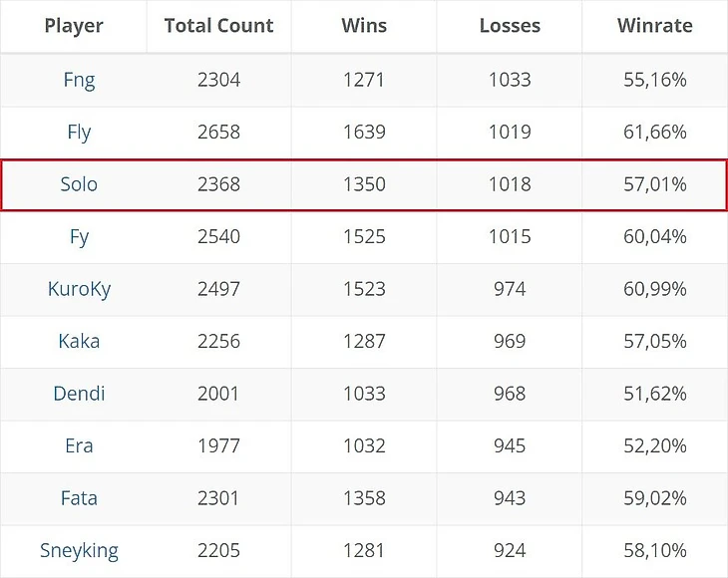The image size is (728, 578).
Task: Open Kaka's player profile
Action: click(79, 341)
